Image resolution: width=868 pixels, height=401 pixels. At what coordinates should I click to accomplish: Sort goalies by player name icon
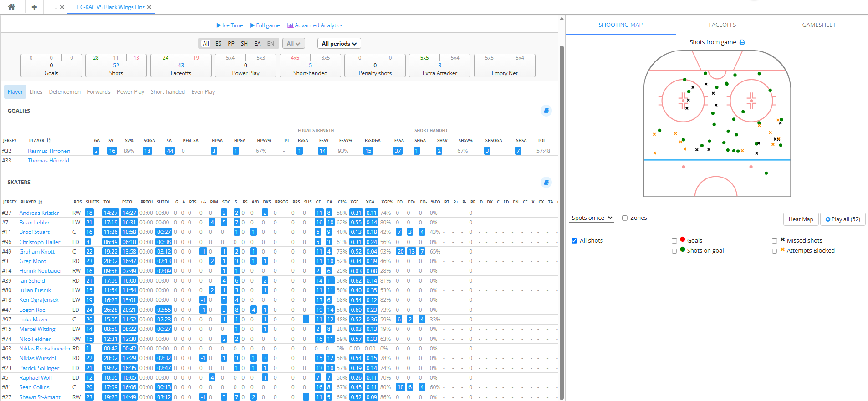pyautogui.click(x=48, y=141)
